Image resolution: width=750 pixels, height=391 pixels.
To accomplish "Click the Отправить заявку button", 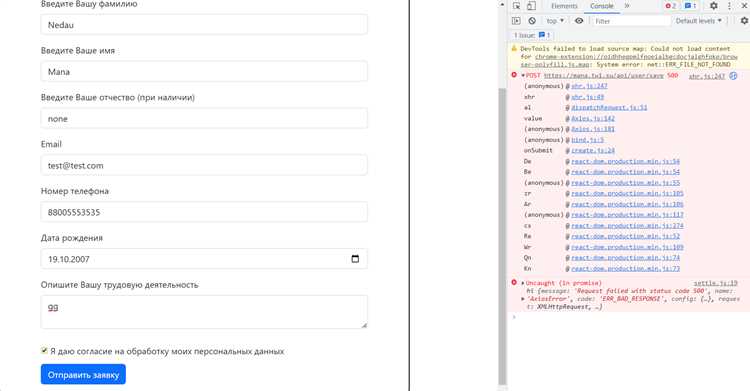I will click(x=83, y=375).
